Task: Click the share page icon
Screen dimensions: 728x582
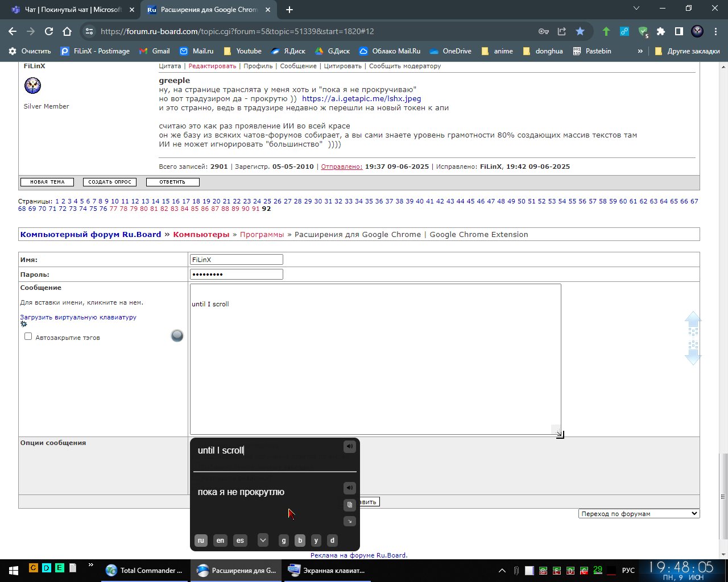Action: coord(562,31)
